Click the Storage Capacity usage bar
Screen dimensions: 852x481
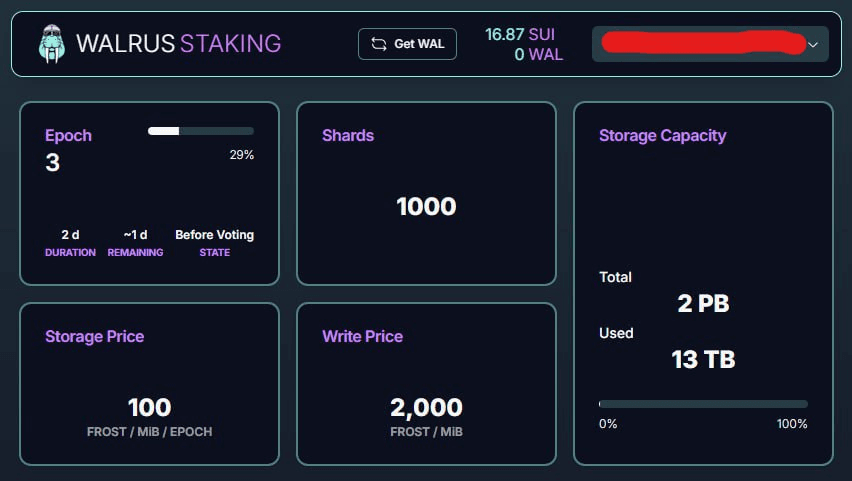point(703,404)
